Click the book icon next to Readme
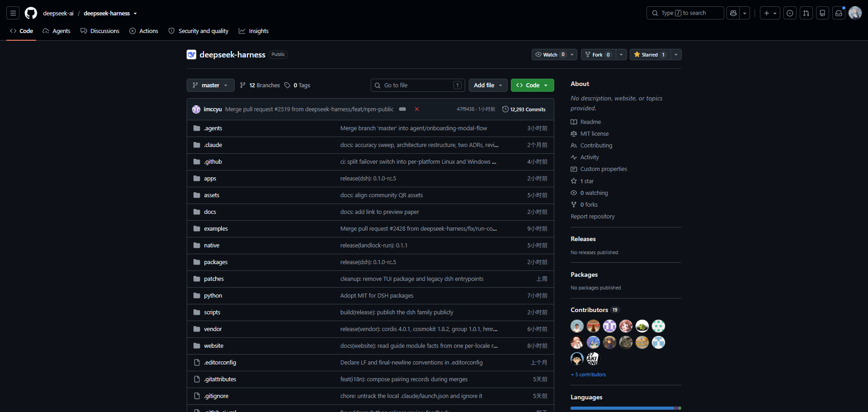868x412 pixels. click(574, 122)
